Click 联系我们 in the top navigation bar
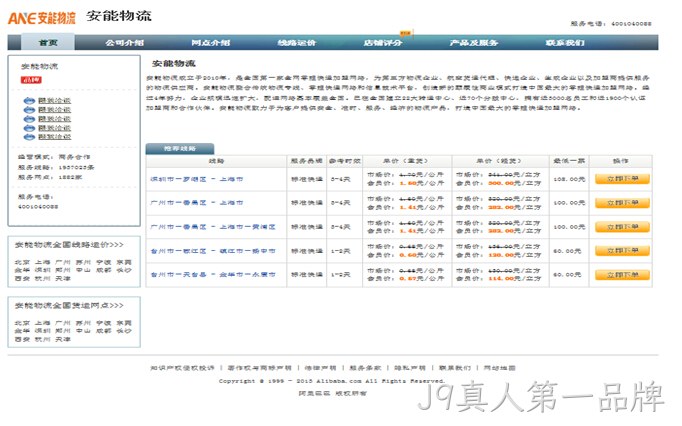The height and width of the screenshot is (426, 682). (x=565, y=43)
